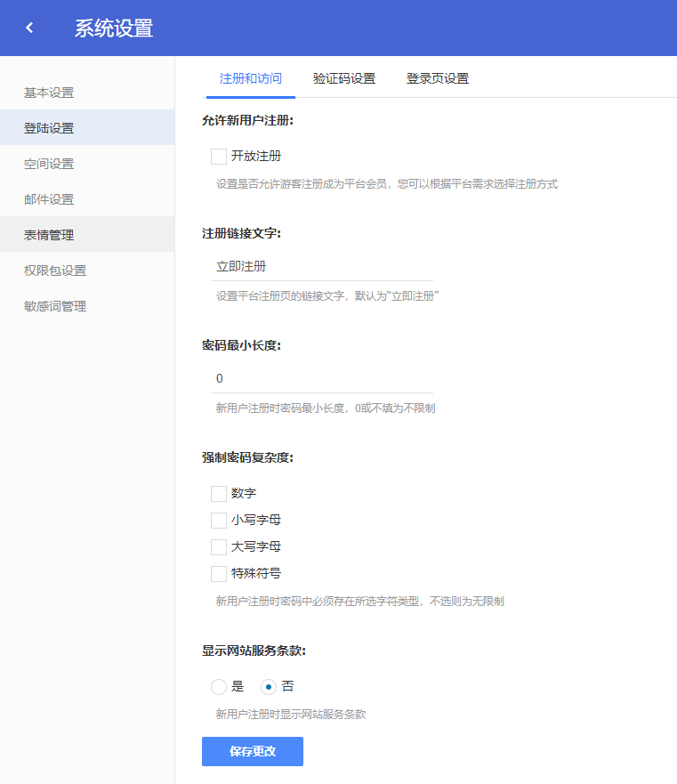Enable the 开放注册 checkbox
677x784 pixels.
tap(219, 157)
